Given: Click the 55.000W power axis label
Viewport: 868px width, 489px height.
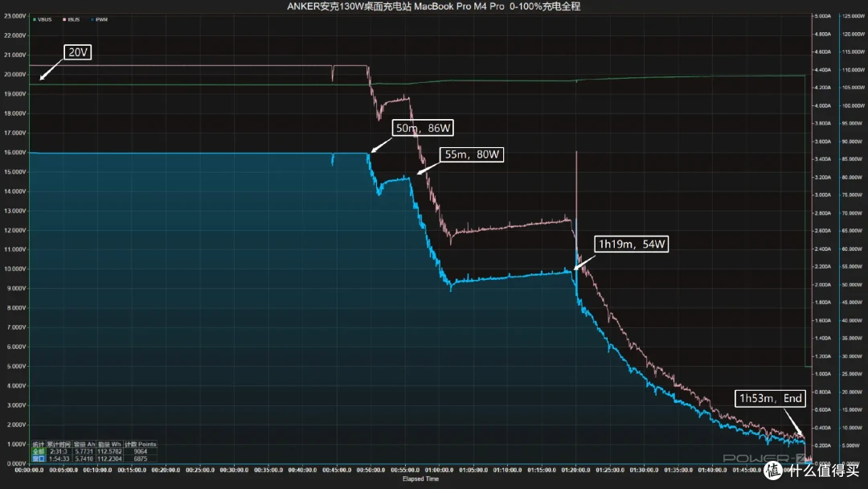Looking at the screenshot, I should pyautogui.click(x=853, y=266).
